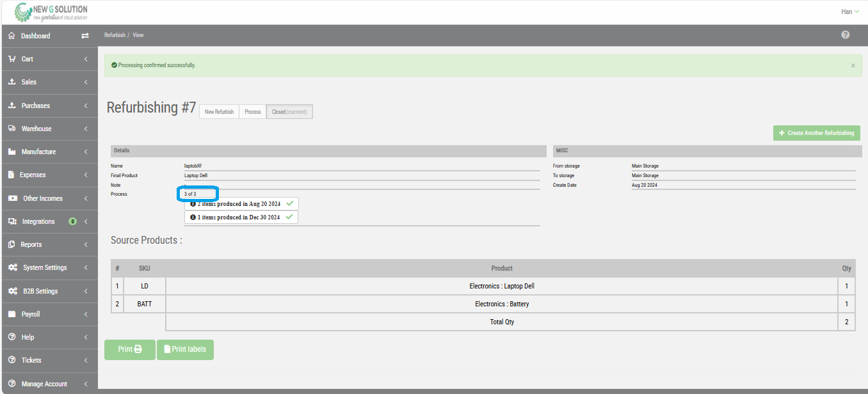The image size is (868, 394).
Task: Expand the Expenses menu chevron
Action: tap(86, 175)
